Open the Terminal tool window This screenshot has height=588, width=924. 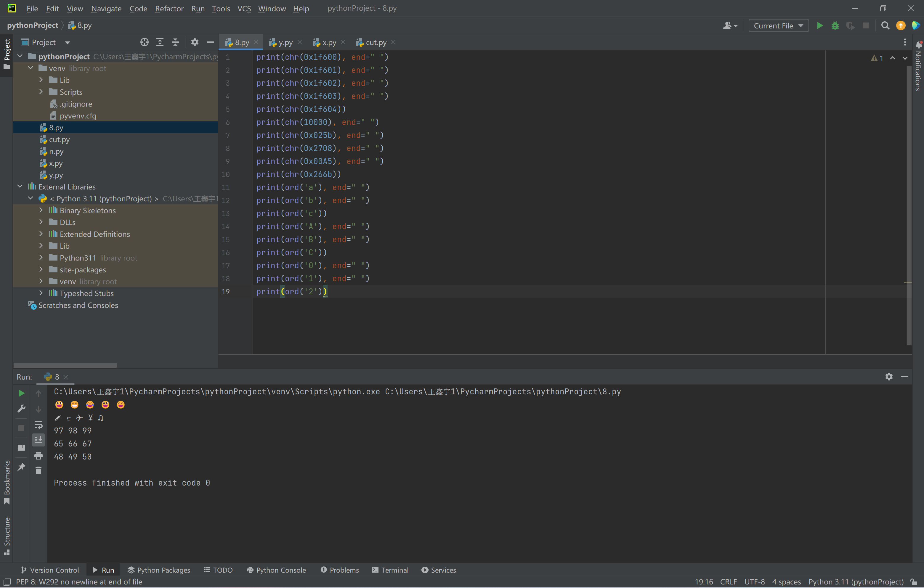click(x=390, y=570)
